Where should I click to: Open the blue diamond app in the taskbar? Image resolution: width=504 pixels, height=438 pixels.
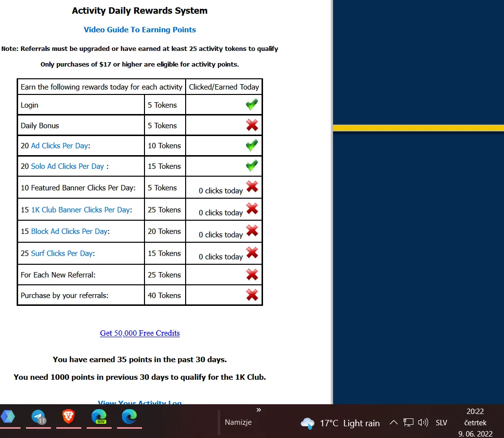(x=8, y=416)
